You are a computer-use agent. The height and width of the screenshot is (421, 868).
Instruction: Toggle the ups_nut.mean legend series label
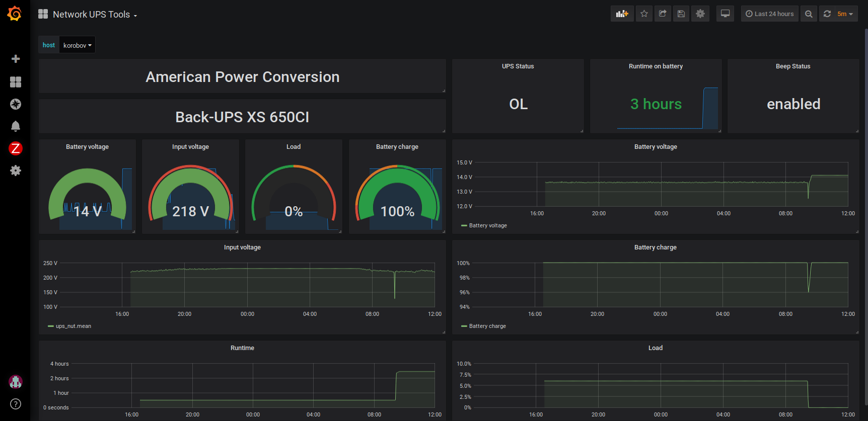pyautogui.click(x=74, y=326)
